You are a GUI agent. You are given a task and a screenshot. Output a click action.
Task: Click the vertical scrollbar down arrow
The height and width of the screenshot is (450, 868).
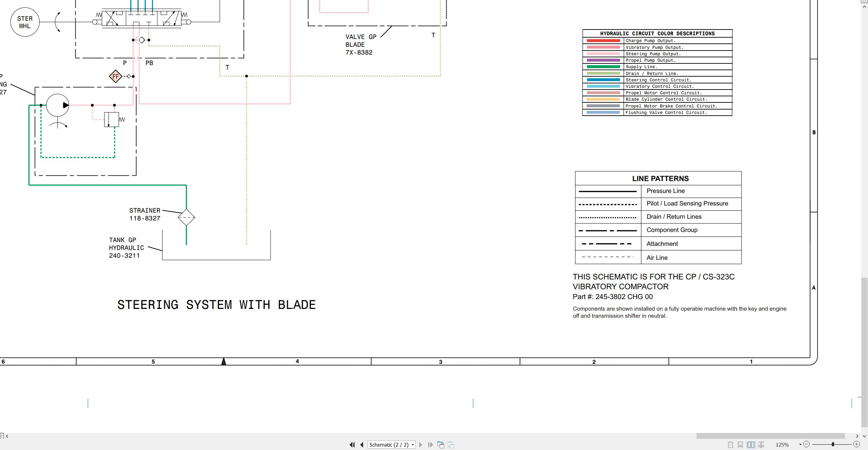(865, 436)
